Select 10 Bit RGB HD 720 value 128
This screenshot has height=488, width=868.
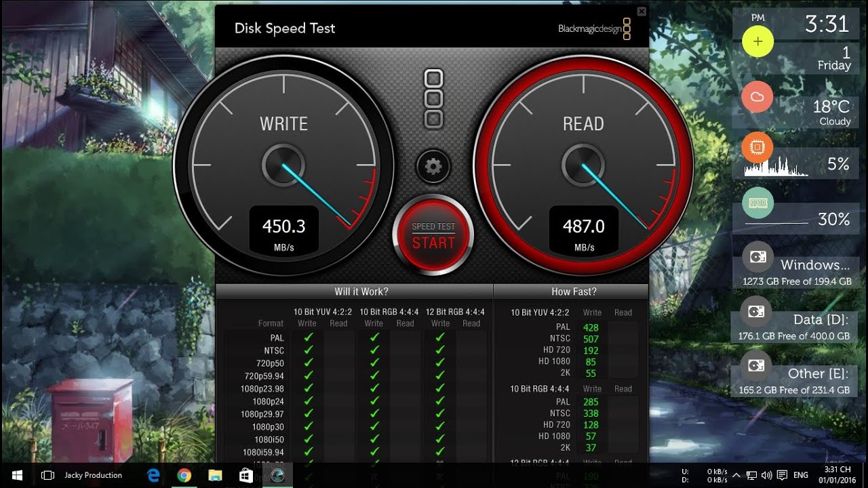pyautogui.click(x=591, y=425)
